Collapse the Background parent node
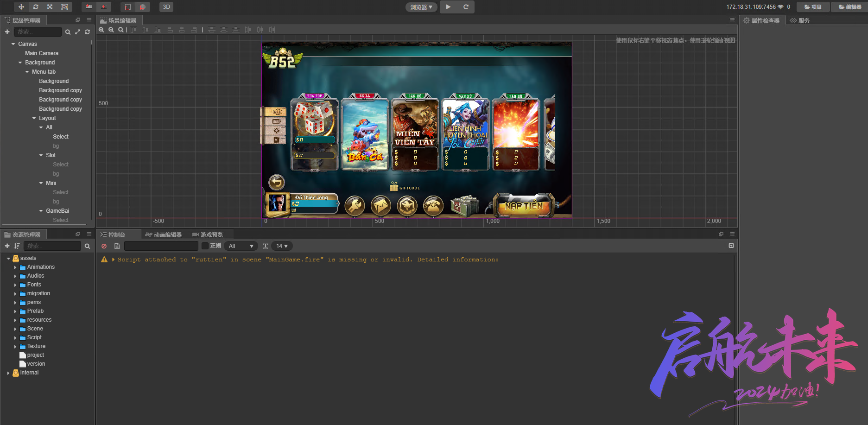 coord(20,63)
